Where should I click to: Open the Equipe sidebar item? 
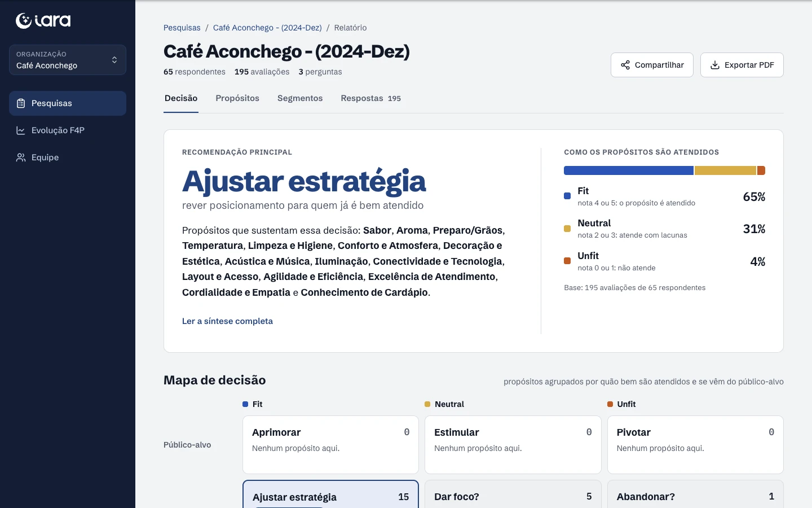tap(68, 157)
